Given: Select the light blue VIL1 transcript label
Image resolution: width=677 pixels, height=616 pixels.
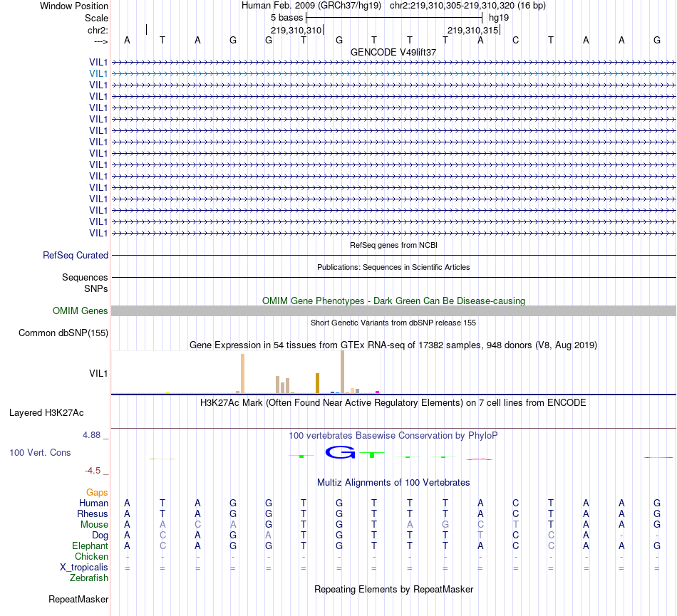Looking at the screenshot, I should [x=98, y=74].
